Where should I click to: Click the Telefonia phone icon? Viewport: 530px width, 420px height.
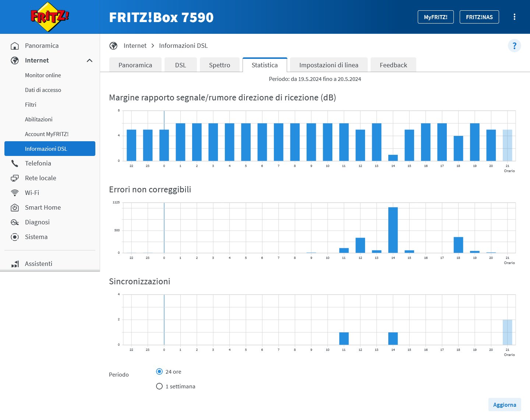pos(15,163)
